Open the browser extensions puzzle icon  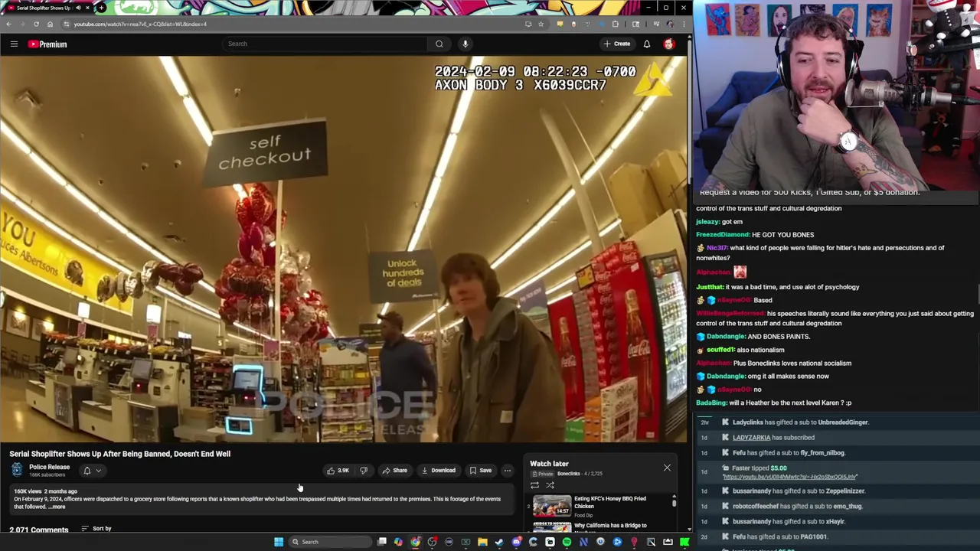(x=615, y=24)
